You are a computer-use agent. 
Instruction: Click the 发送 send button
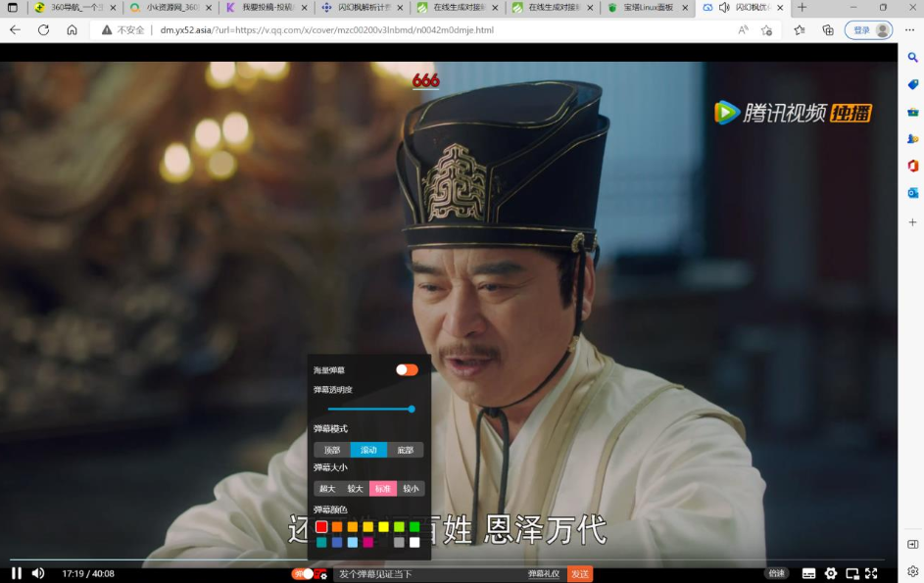click(x=580, y=574)
